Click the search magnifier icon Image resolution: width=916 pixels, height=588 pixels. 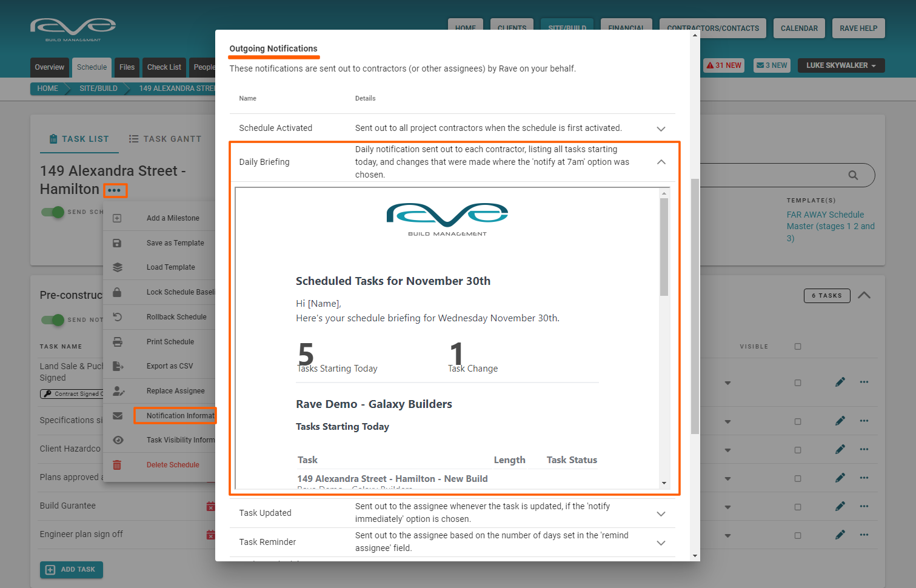tap(853, 175)
